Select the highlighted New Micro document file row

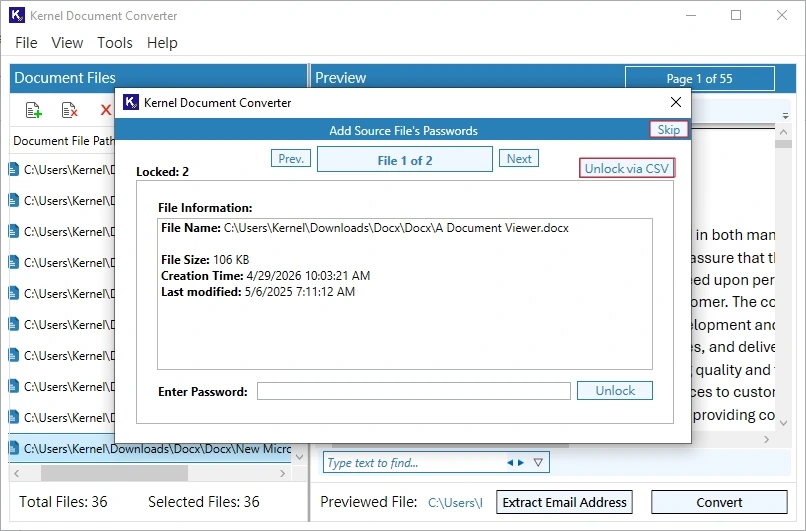point(150,449)
